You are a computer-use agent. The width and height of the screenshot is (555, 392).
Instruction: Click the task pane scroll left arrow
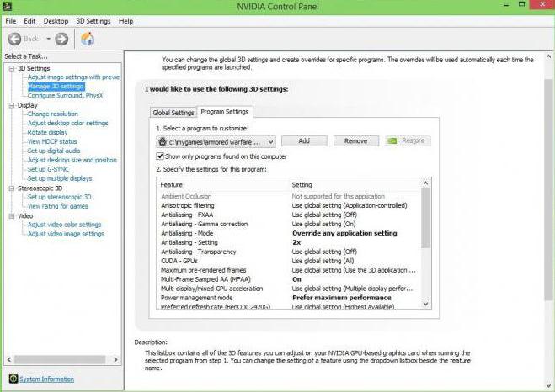9,359
